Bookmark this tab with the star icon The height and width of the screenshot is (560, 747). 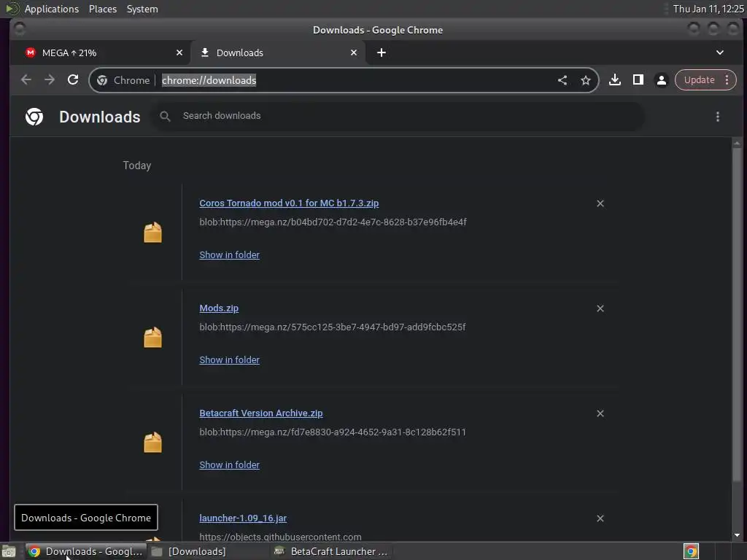click(586, 80)
